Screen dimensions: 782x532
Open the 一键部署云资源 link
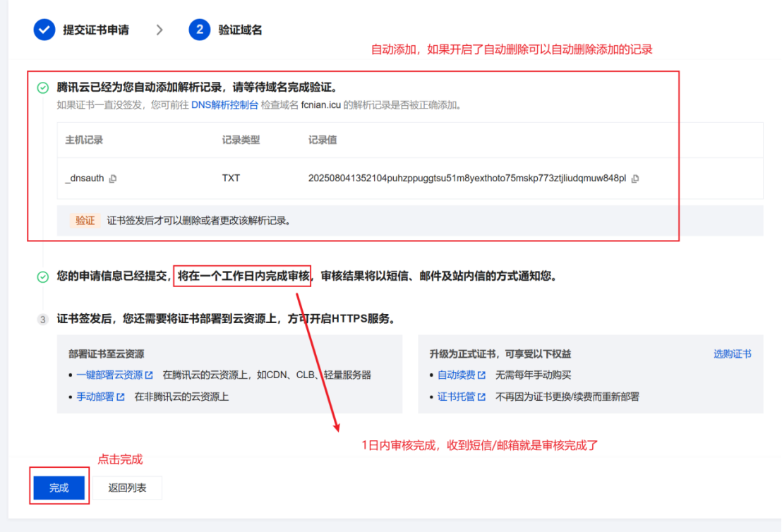coord(109,375)
